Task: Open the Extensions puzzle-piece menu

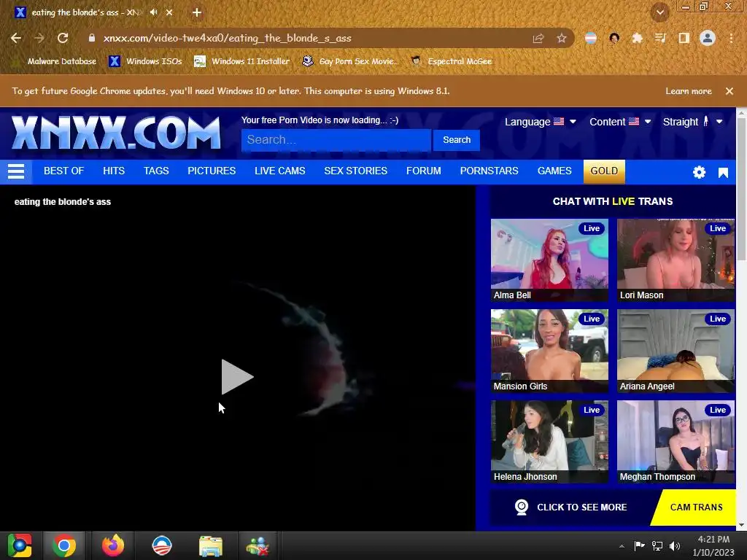Action: coord(637,38)
